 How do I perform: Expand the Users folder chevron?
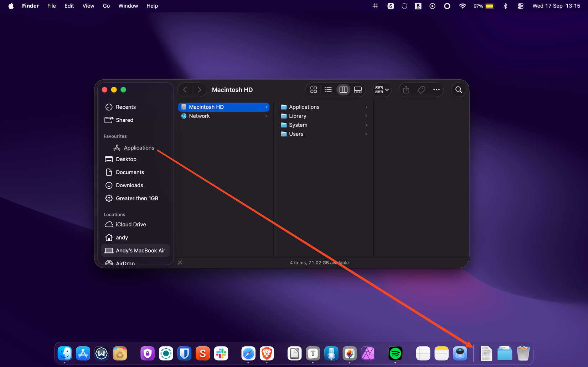click(366, 134)
